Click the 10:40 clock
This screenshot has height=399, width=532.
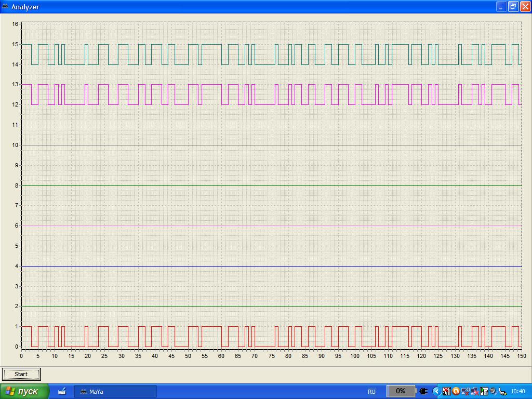[518, 392]
